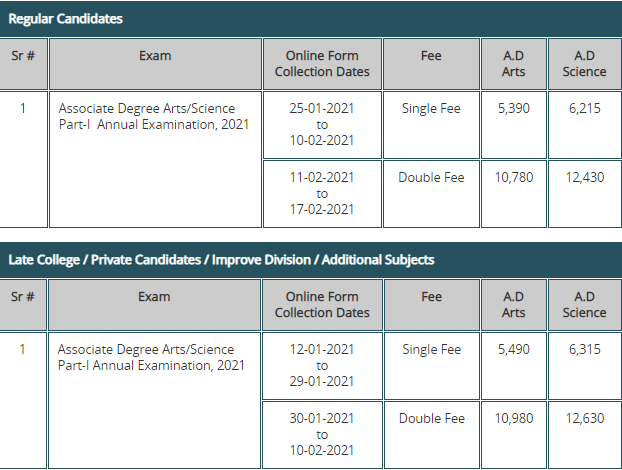The width and height of the screenshot is (622, 470).
Task: Click Single Fee cell in Late College table
Action: (432, 366)
